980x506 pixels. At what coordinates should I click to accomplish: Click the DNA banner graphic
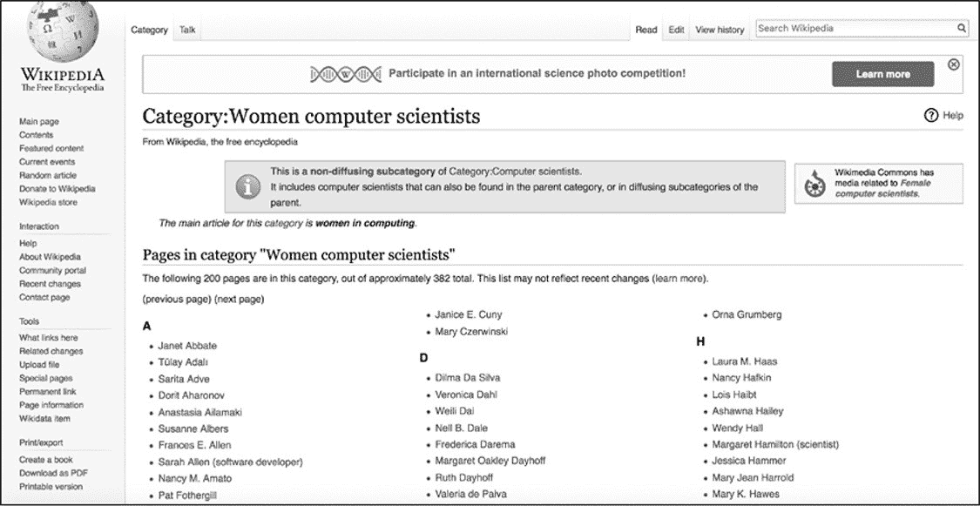point(345,74)
